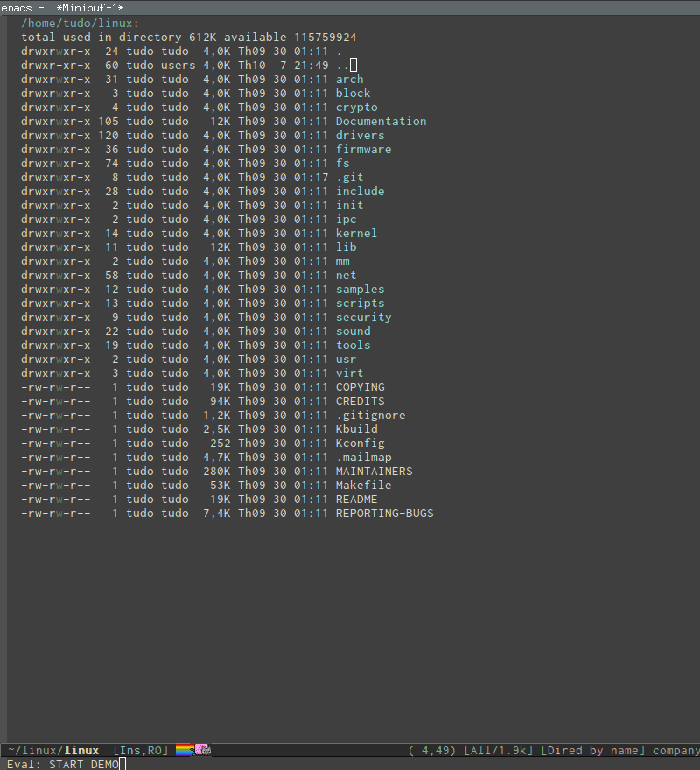Open the sound directory
Image resolution: width=700 pixels, height=770 pixels.
coord(353,331)
